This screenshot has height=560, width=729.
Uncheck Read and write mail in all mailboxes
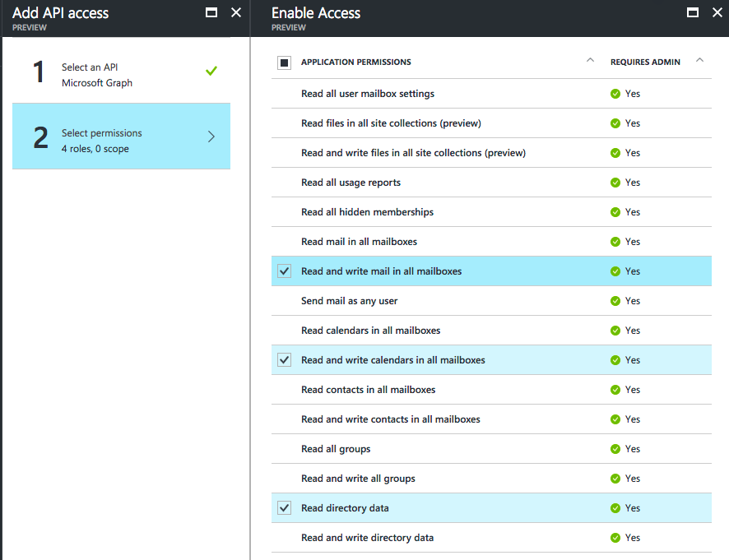pos(284,271)
